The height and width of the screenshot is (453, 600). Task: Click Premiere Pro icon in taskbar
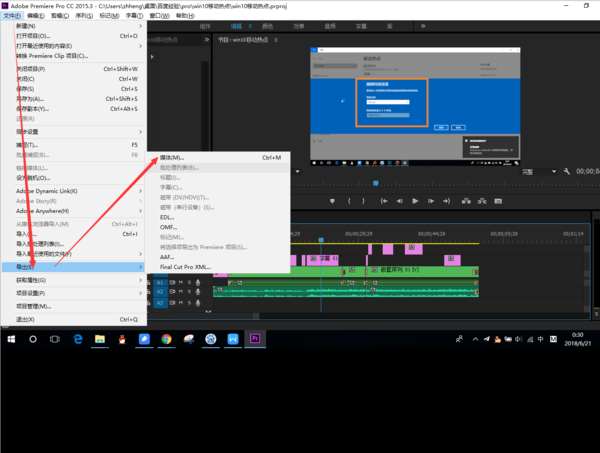[x=255, y=339]
